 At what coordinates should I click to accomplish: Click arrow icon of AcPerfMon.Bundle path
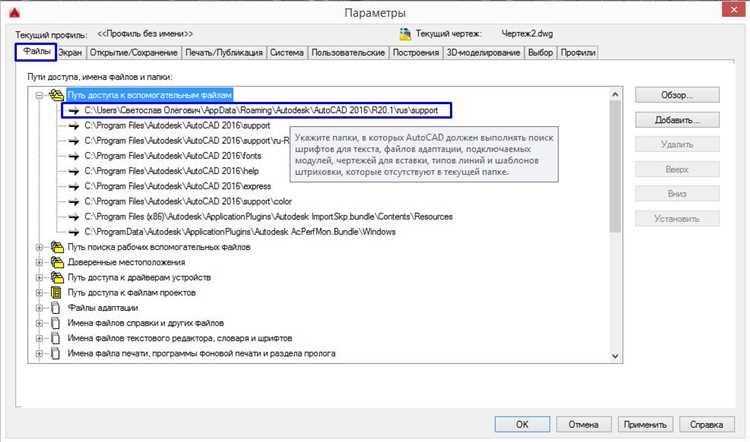(73, 232)
